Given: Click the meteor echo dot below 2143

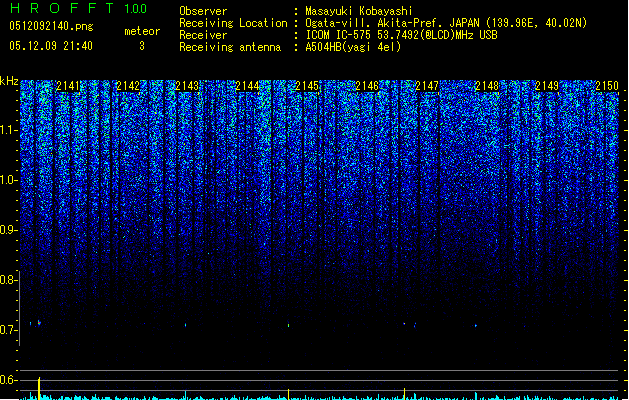Looking at the screenshot, I should point(185,325).
